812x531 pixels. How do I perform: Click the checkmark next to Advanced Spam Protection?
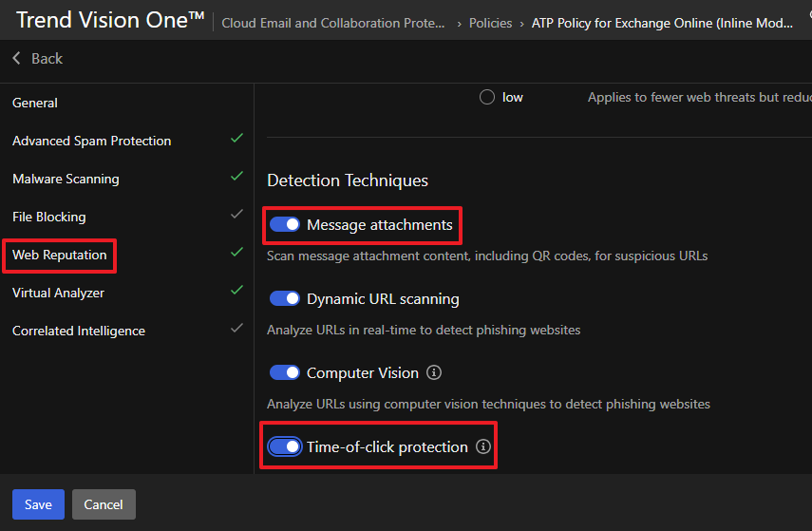coord(236,139)
